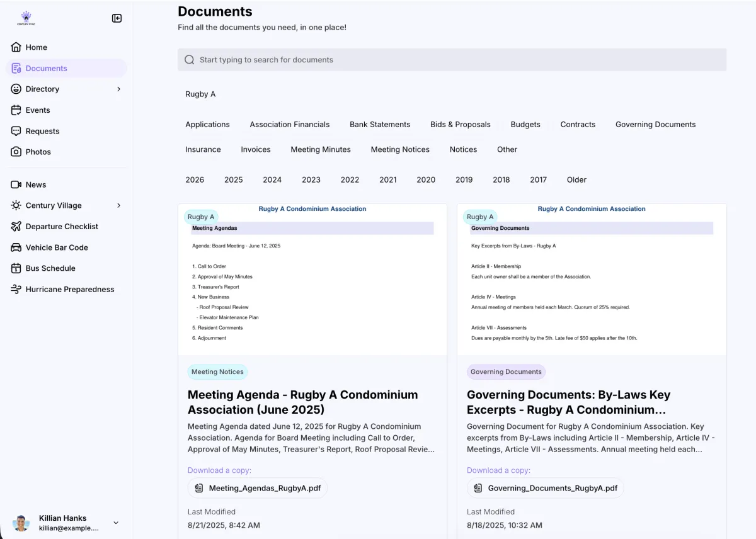The image size is (756, 539).
Task: Click the document search field
Action: (452, 60)
